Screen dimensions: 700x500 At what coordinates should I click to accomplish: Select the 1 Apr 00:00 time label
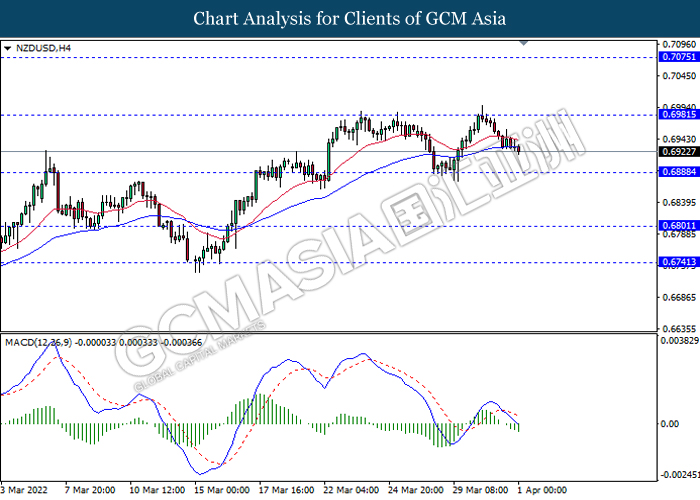pos(542,490)
